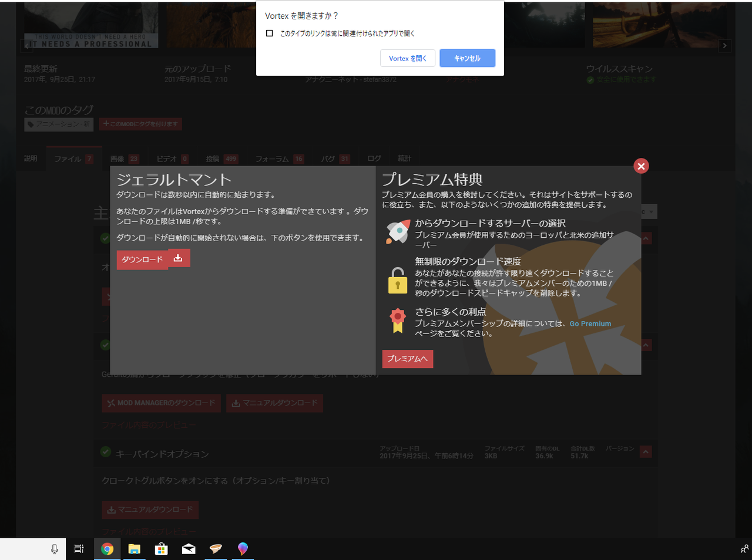Open File Explorer from taskbar

[135, 549]
